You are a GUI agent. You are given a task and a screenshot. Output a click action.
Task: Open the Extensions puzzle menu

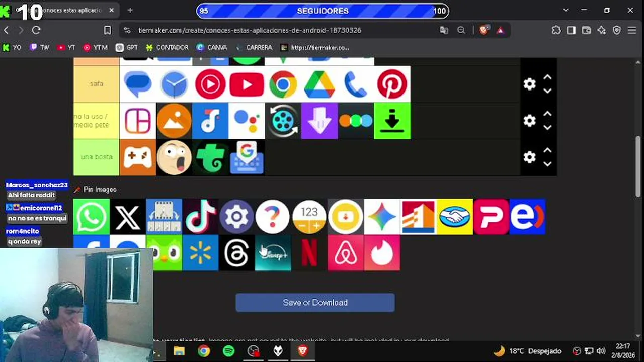point(556,30)
